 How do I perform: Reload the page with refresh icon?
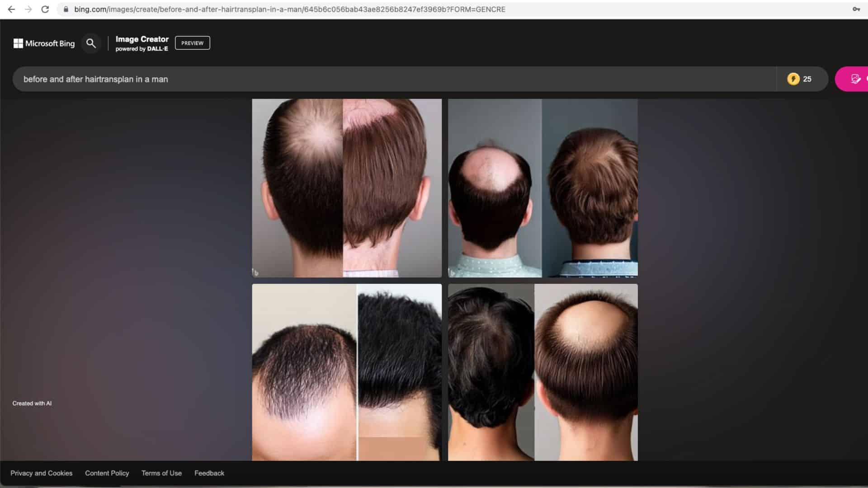(45, 9)
